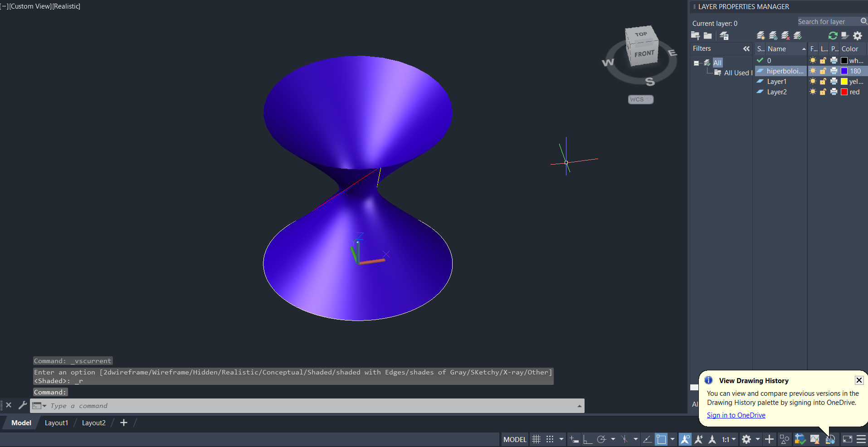Open the Realistic visual style menu
Viewport: 868px width, 447px height.
[66, 6]
